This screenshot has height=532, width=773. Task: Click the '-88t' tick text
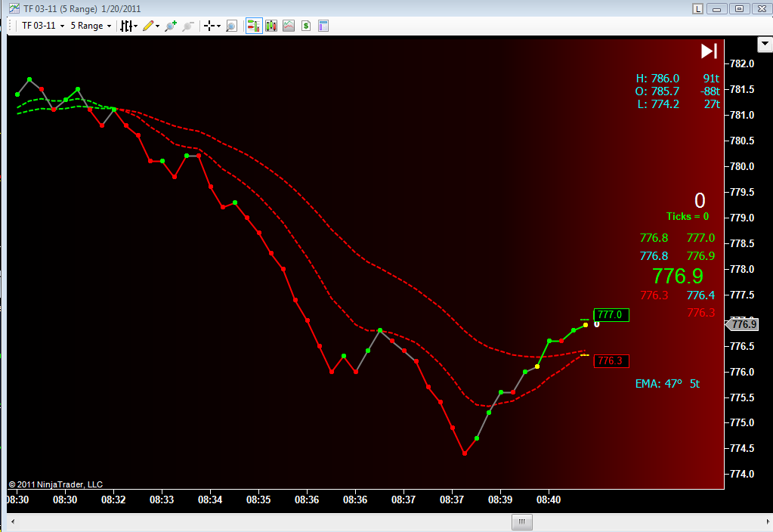(710, 91)
